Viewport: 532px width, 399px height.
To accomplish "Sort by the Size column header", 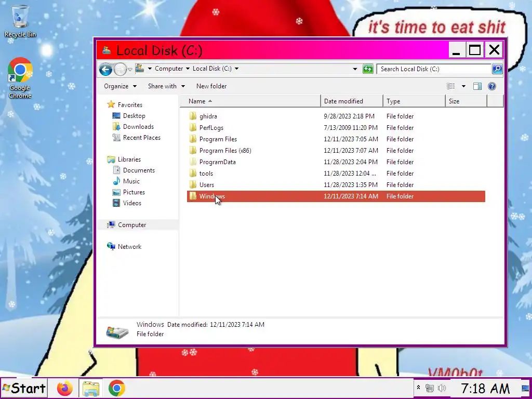I will coord(466,101).
